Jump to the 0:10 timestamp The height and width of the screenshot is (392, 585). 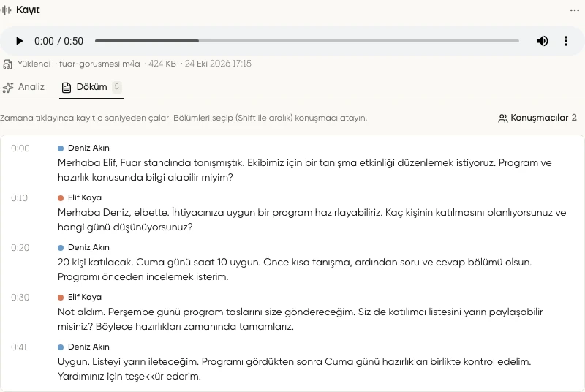coord(20,198)
